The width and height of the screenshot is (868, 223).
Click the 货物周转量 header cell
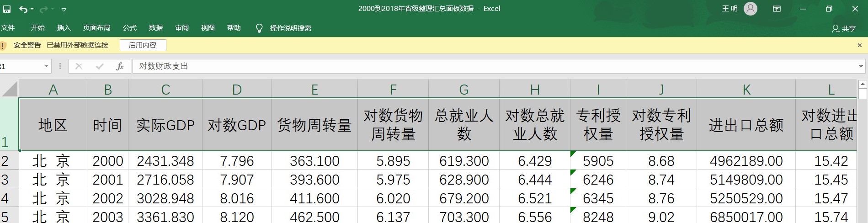pyautogui.click(x=314, y=125)
